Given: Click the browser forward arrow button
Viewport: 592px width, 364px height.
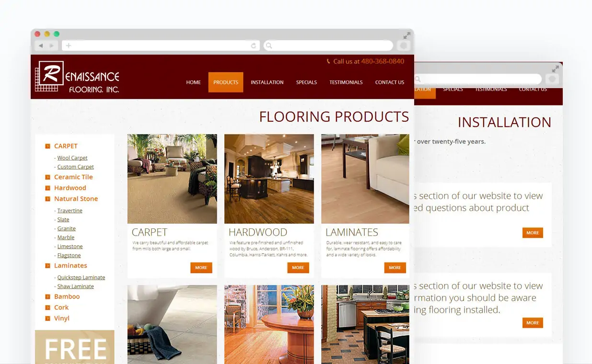Looking at the screenshot, I should coord(52,45).
